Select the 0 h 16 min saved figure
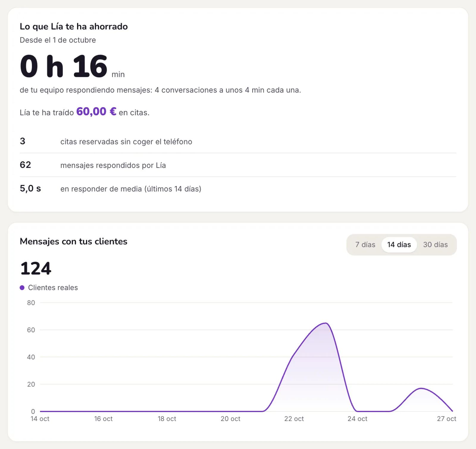This screenshot has height=449, width=476. [x=72, y=66]
